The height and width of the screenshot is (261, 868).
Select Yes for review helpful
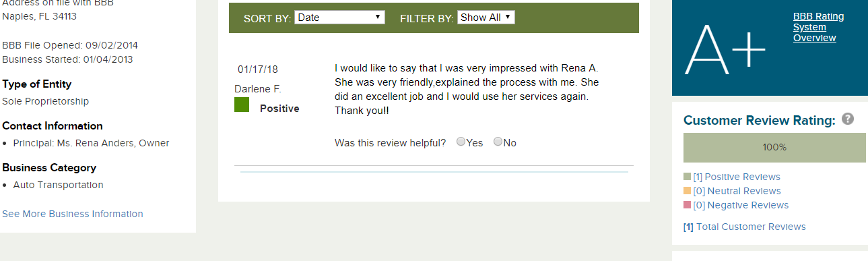click(461, 142)
